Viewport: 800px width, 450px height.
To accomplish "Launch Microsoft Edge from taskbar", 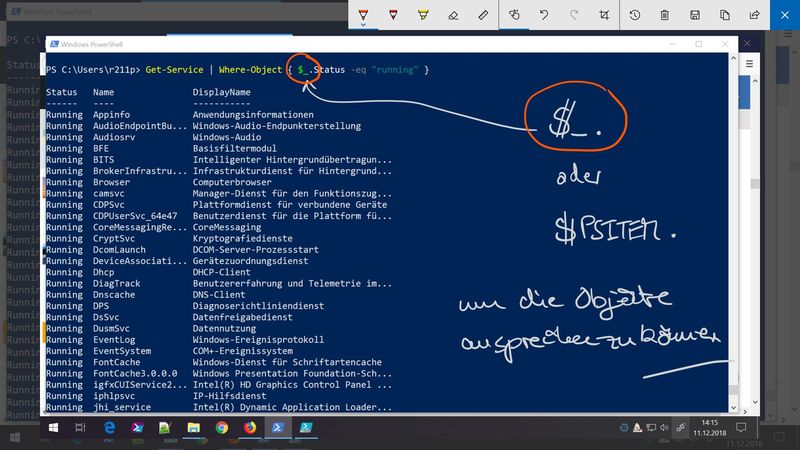I will click(x=109, y=428).
